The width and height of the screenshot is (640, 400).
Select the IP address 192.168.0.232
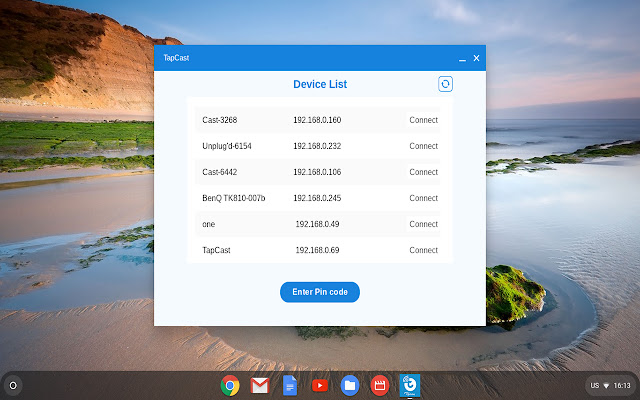click(317, 146)
